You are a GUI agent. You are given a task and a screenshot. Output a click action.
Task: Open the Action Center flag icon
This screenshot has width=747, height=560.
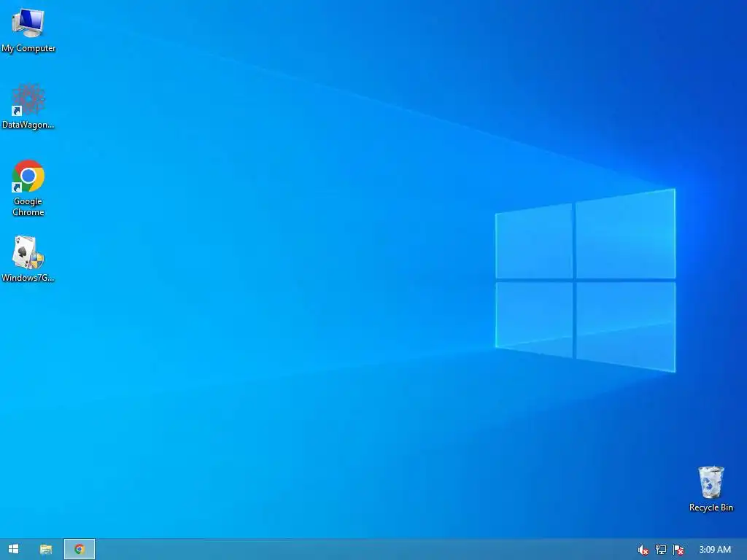click(678, 550)
